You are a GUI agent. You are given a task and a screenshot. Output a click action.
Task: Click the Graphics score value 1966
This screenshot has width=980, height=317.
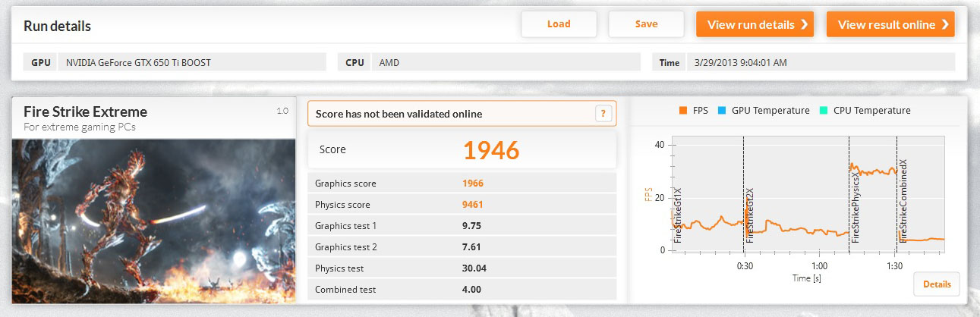tap(472, 184)
